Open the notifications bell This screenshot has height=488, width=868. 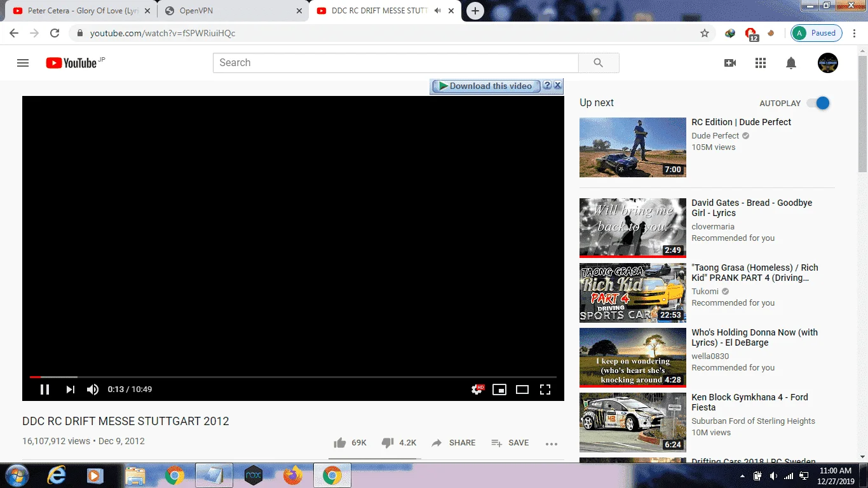[791, 63]
